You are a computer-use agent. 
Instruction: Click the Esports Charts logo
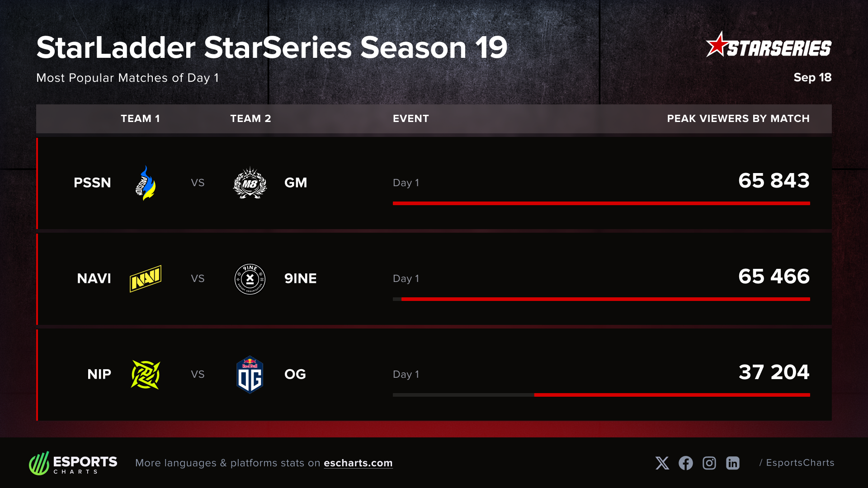73,463
